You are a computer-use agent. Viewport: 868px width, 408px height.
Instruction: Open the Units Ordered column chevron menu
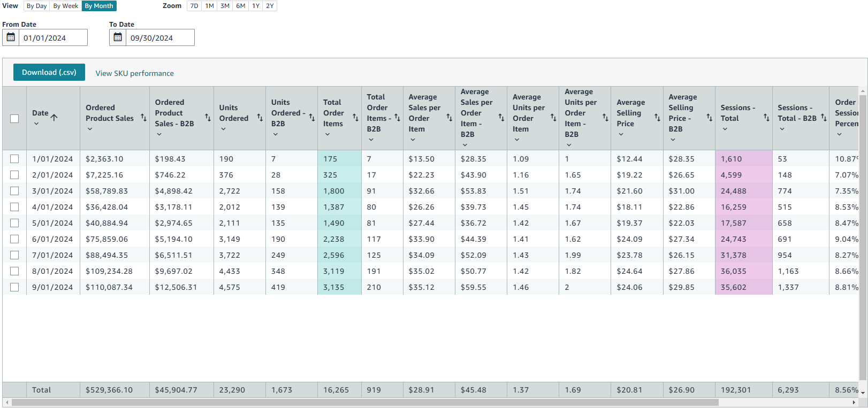223,129
